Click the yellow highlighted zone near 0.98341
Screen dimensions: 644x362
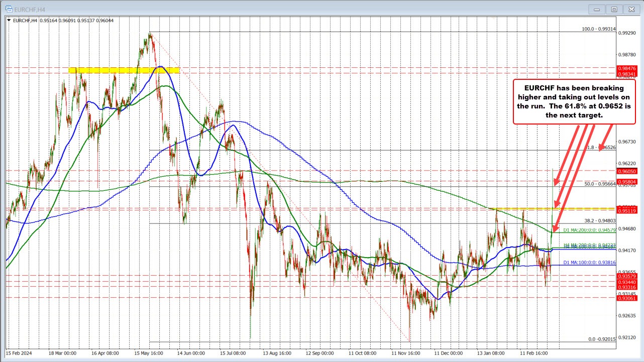pos(124,70)
